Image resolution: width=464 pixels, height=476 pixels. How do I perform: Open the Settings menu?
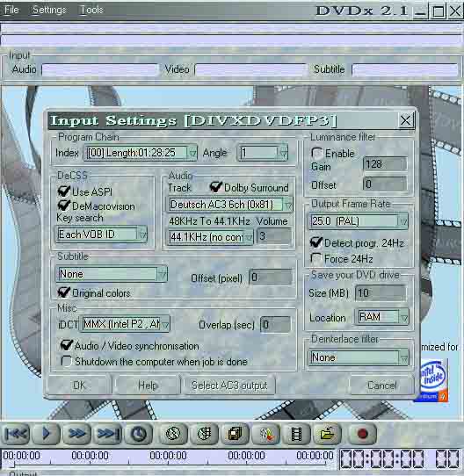pos(49,10)
